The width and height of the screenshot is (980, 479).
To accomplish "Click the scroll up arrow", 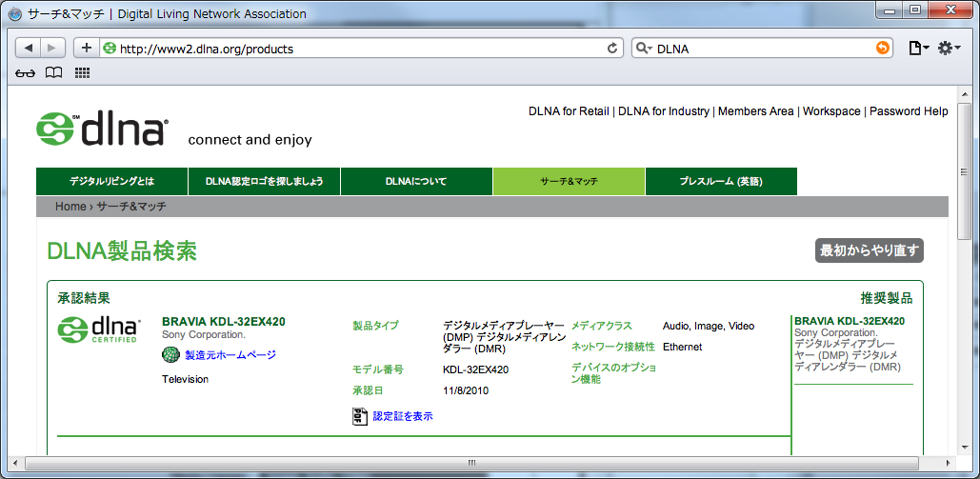I will click(x=965, y=93).
